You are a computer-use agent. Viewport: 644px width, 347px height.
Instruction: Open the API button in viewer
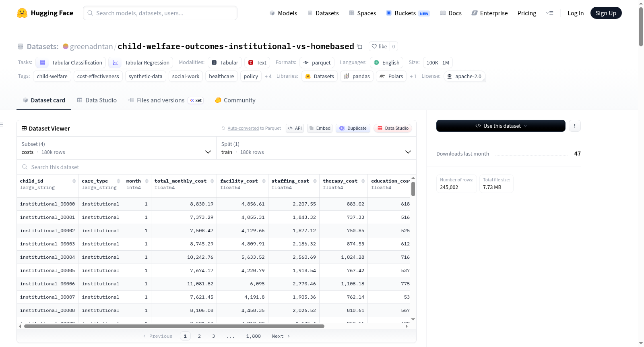295,128
